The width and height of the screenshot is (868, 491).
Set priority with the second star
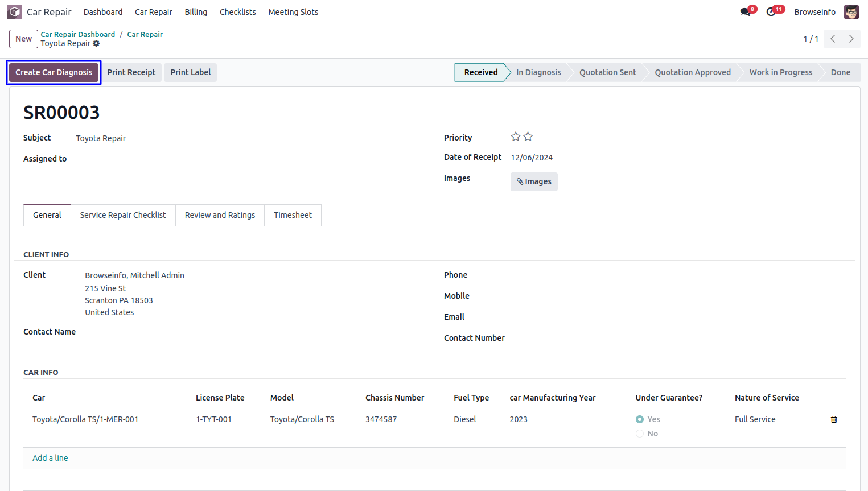pyautogui.click(x=528, y=137)
